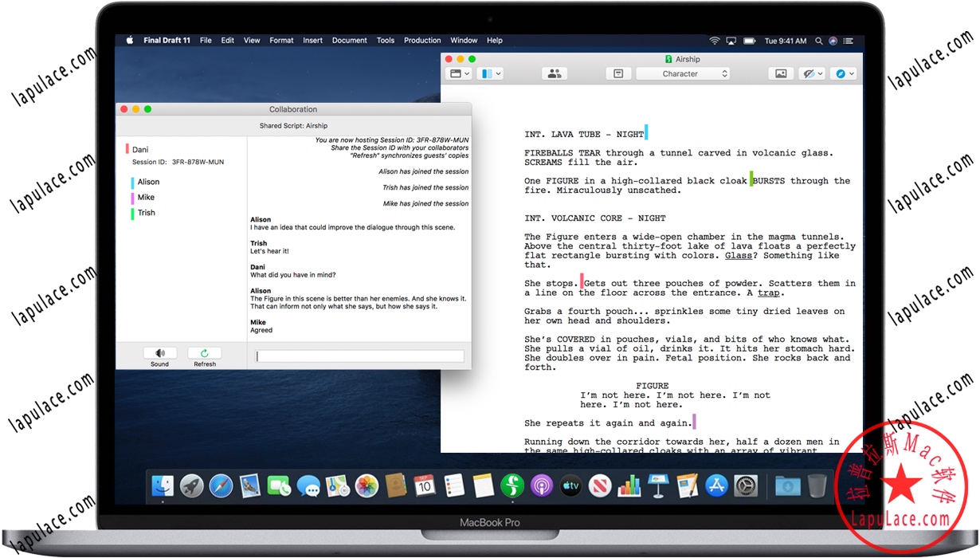Click the page view icon at toolbar left
Image resolution: width=980 pixels, height=558 pixels.
click(x=457, y=73)
